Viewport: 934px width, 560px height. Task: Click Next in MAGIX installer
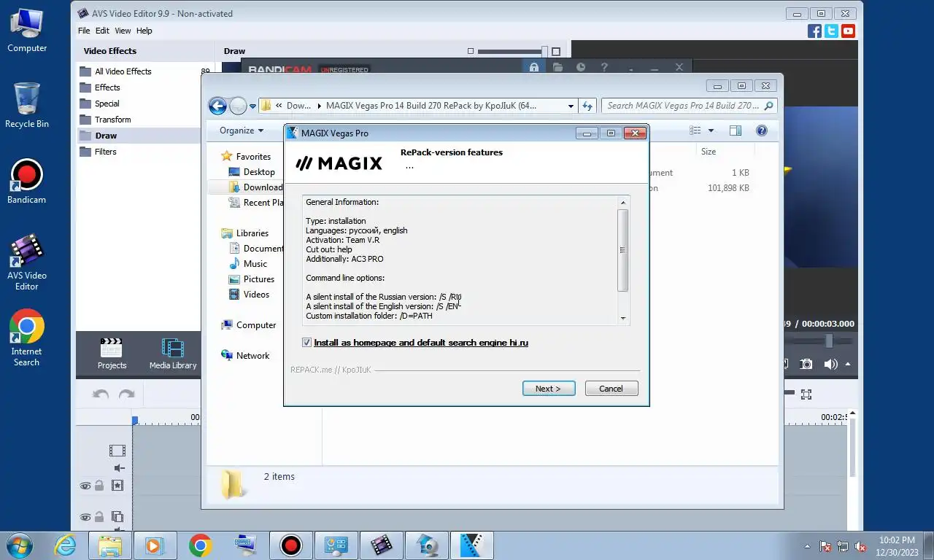(x=549, y=389)
